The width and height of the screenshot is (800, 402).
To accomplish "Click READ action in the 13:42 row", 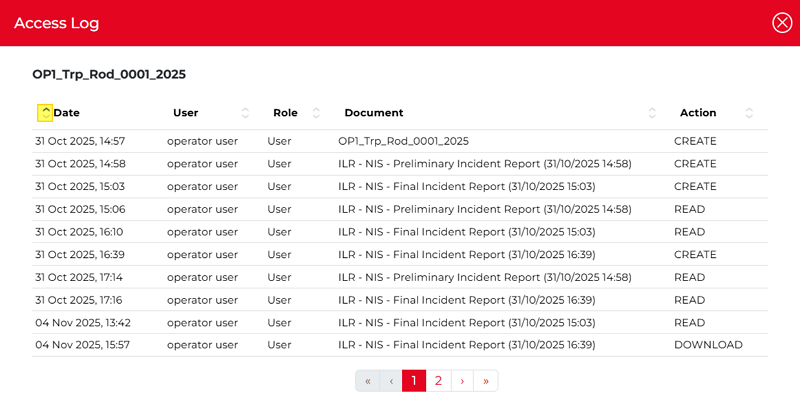I will pyautogui.click(x=689, y=323).
